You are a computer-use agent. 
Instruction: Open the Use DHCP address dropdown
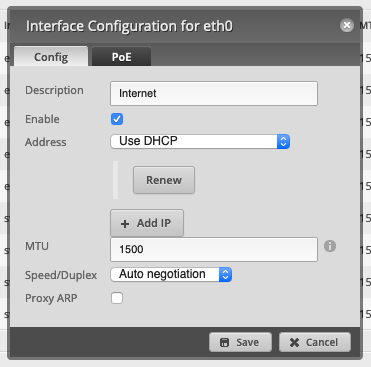[200, 141]
